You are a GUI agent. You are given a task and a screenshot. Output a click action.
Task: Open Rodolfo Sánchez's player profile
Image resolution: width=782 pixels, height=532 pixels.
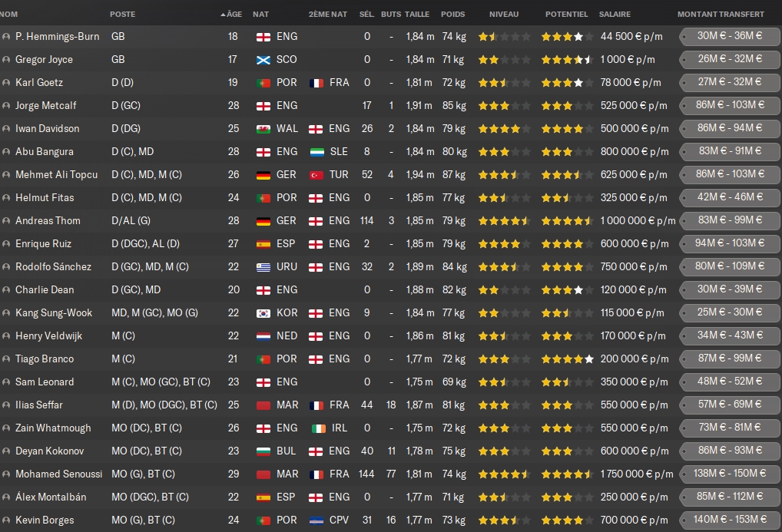point(53,266)
